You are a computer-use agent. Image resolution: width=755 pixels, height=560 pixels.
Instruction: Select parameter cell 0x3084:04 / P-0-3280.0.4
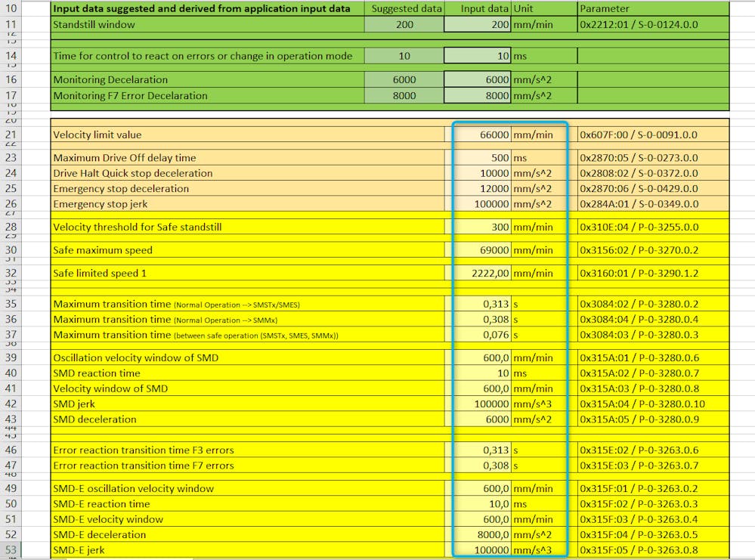pos(654,319)
